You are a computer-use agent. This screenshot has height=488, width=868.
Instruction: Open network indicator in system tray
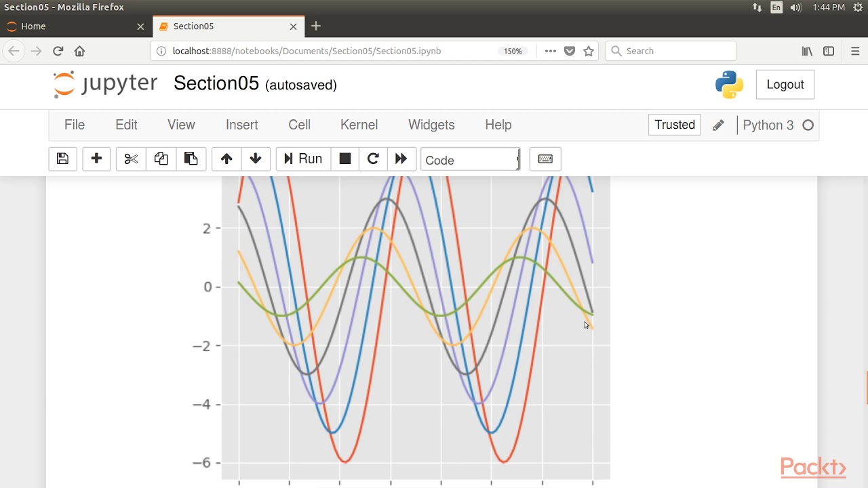coord(757,7)
